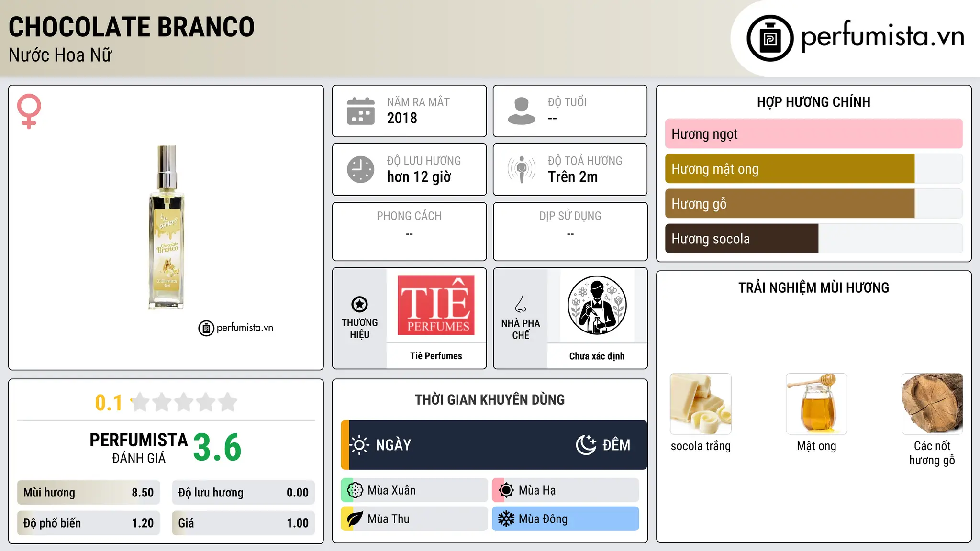Viewport: 980px width, 551px height.
Task: Click the CHOCOLATE BRANCO title
Action: point(132,27)
